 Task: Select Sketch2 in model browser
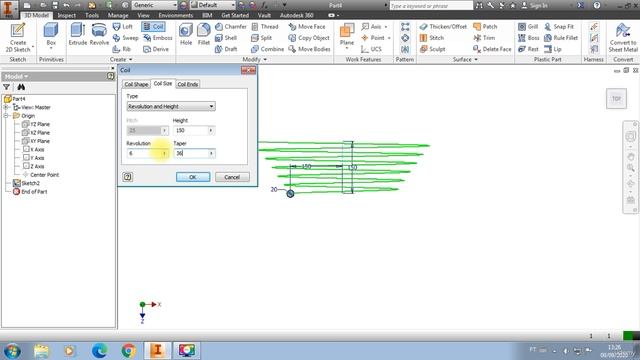tap(31, 183)
